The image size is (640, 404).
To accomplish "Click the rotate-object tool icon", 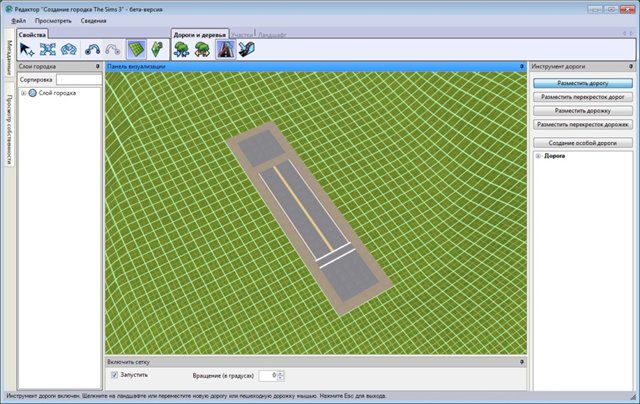I will tap(69, 49).
